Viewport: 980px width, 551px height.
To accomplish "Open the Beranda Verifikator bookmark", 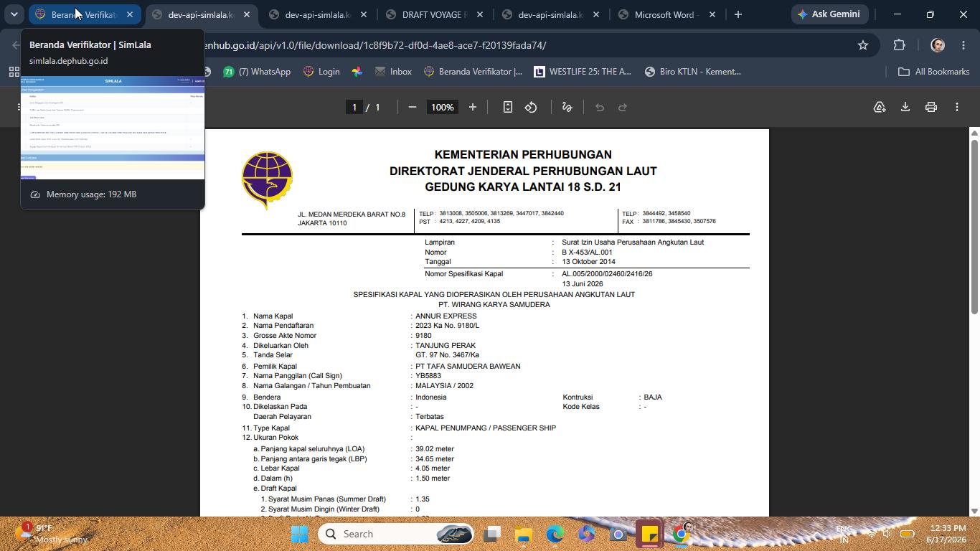I will coord(473,72).
